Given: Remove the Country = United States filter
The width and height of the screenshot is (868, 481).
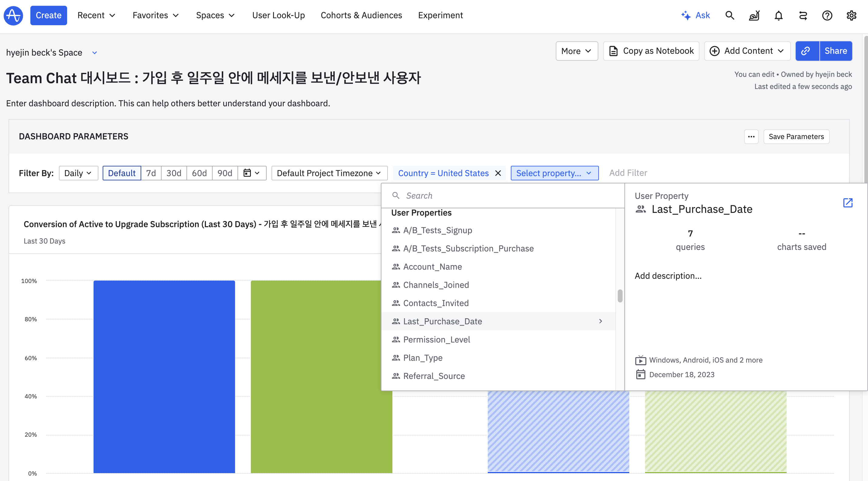Looking at the screenshot, I should coord(498,173).
